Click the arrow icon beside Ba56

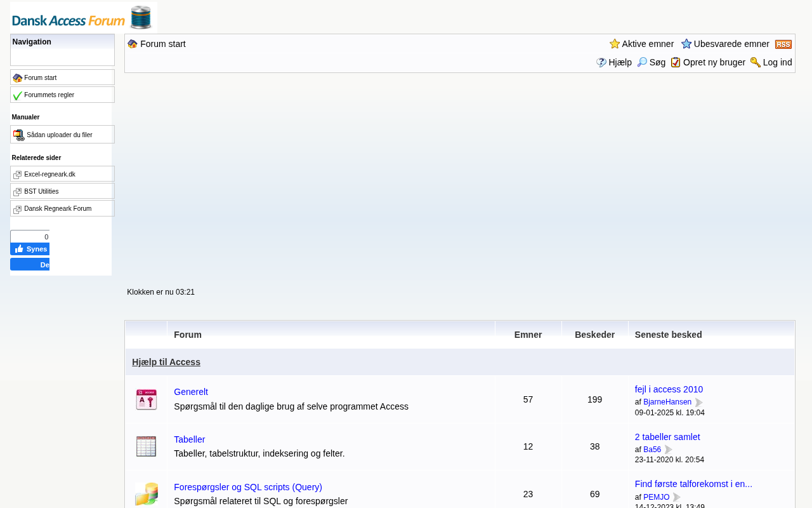[x=668, y=450]
